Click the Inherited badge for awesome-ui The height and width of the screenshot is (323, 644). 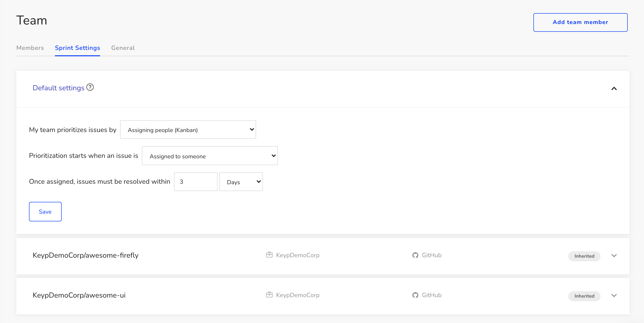pos(584,296)
